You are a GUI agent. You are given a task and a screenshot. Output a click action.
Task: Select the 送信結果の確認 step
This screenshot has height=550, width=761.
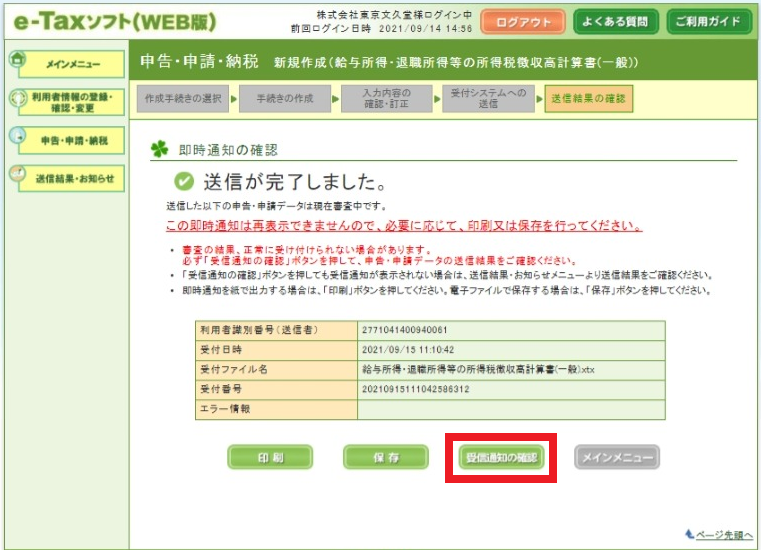pos(588,99)
